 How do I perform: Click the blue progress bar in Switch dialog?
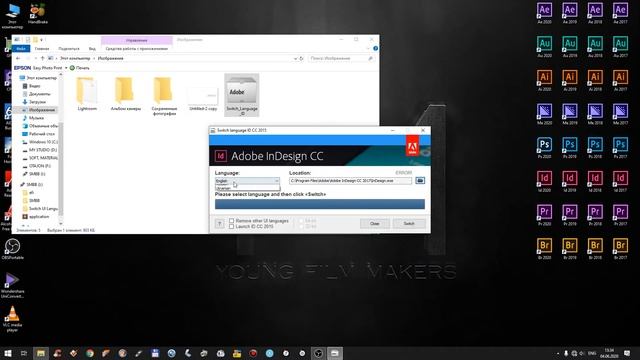click(x=320, y=204)
